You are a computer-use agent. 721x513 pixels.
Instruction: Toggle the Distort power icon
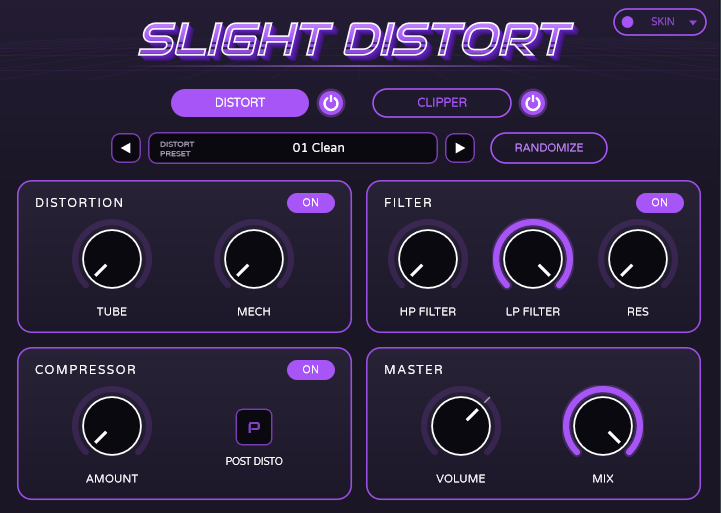pos(331,103)
